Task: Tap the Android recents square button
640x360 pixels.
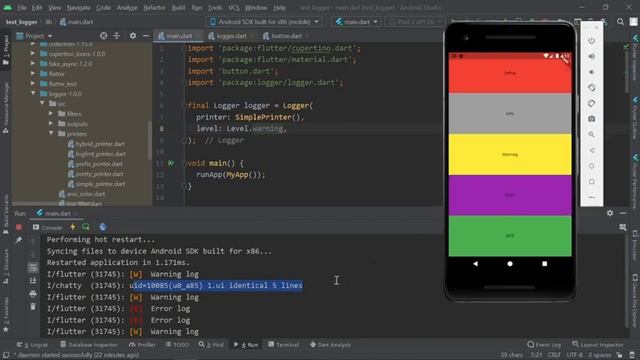Action: click(544, 264)
